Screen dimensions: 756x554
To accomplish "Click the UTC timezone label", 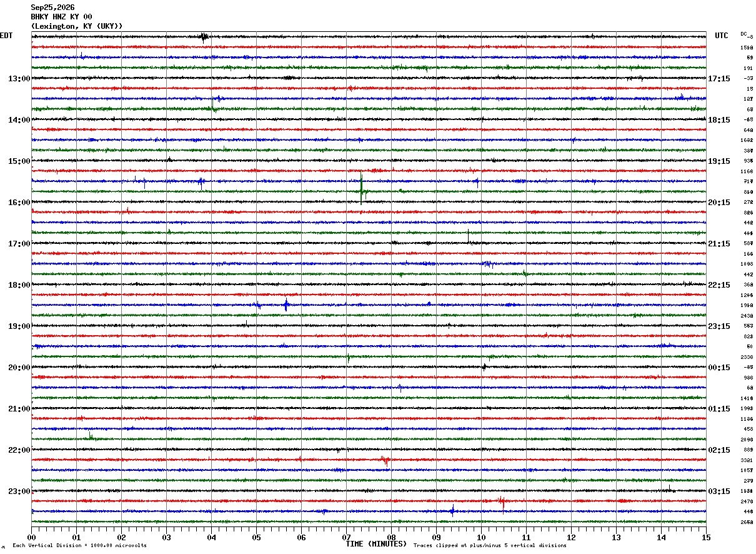I will click(722, 36).
